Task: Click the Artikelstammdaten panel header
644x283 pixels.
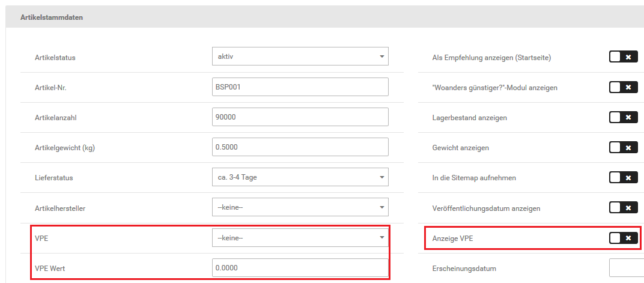Action: (52, 17)
